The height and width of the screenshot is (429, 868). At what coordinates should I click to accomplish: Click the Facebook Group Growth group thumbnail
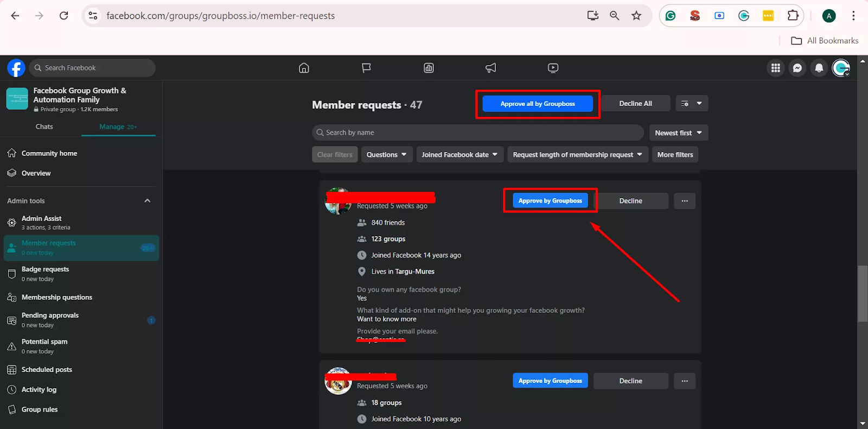pyautogui.click(x=17, y=99)
